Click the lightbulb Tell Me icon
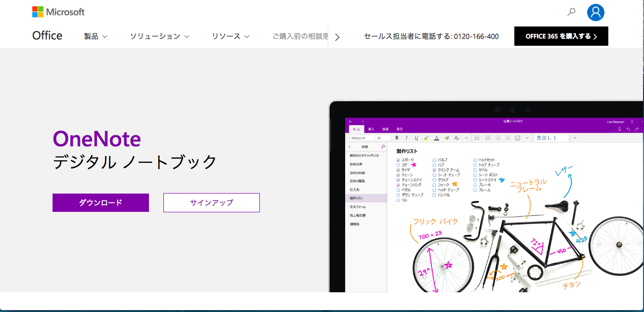Viewport: 644px width, 312px height. tap(619, 129)
